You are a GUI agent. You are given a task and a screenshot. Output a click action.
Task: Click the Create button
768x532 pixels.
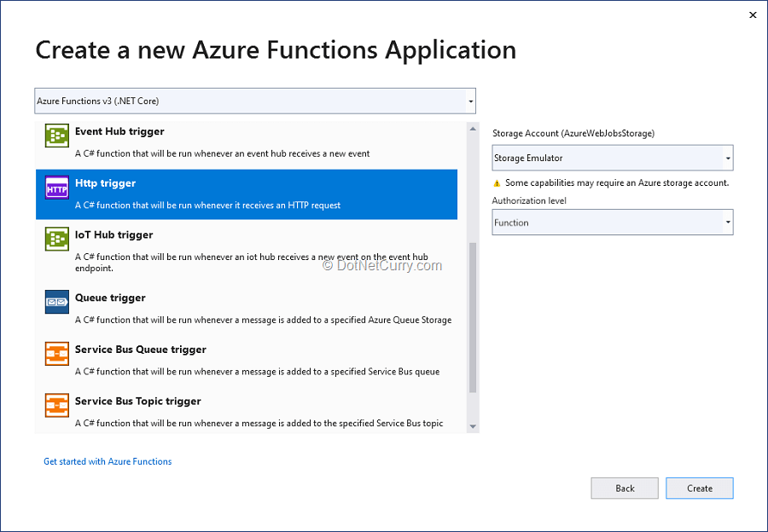pyautogui.click(x=700, y=488)
